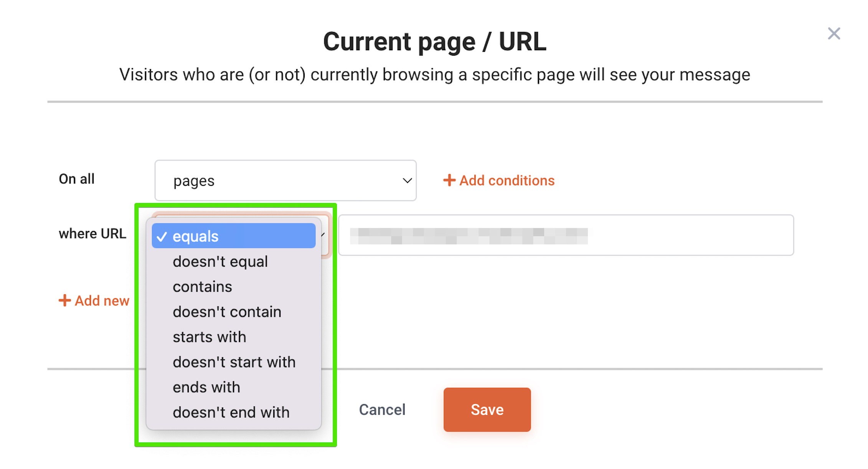Click the Cancel button
868x469 pixels.
382,410
